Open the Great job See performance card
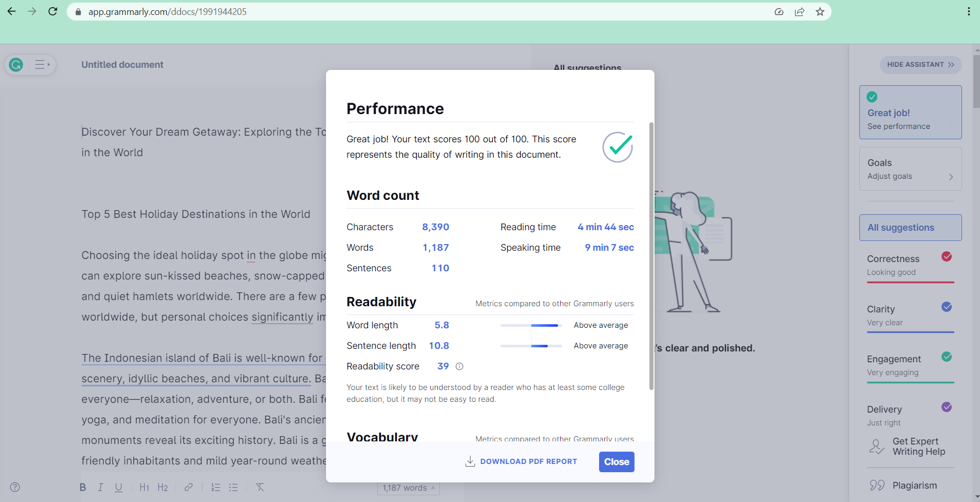Image resolution: width=980 pixels, height=502 pixels. (x=911, y=112)
